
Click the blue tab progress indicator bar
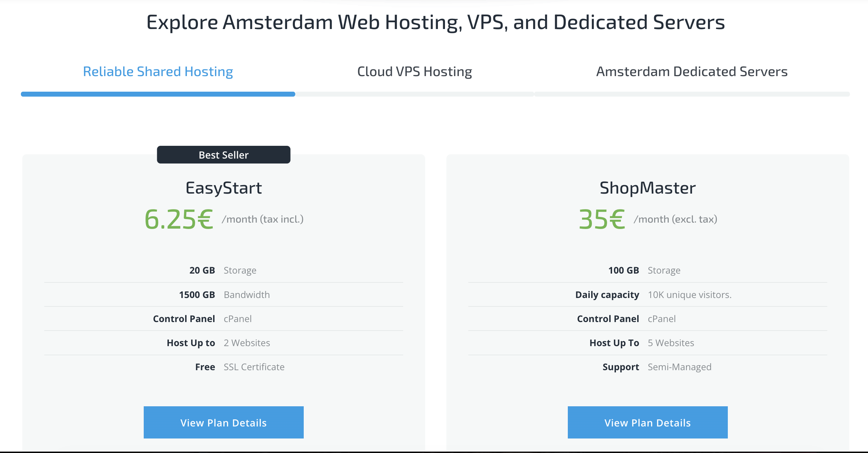[158, 94]
